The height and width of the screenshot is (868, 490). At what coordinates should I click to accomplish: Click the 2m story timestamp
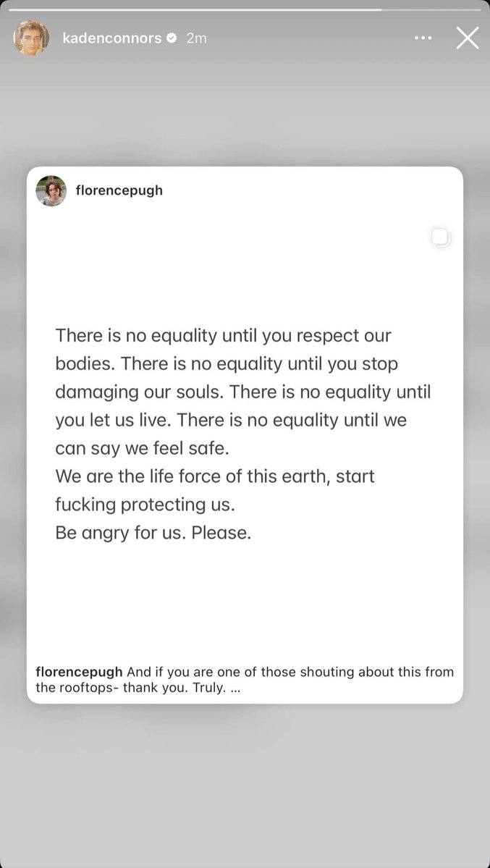[197, 38]
